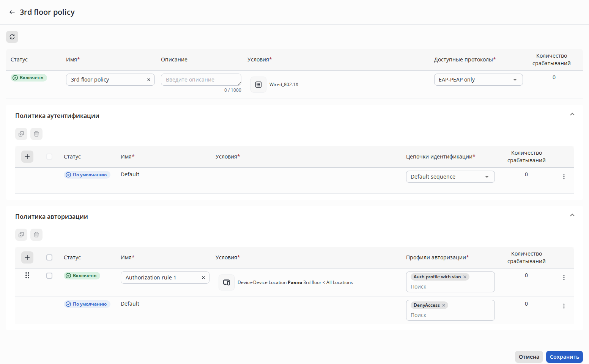Screen dimensions: 589x364
Task: Remove the Auth profile with vlan tag
Action: 465,277
